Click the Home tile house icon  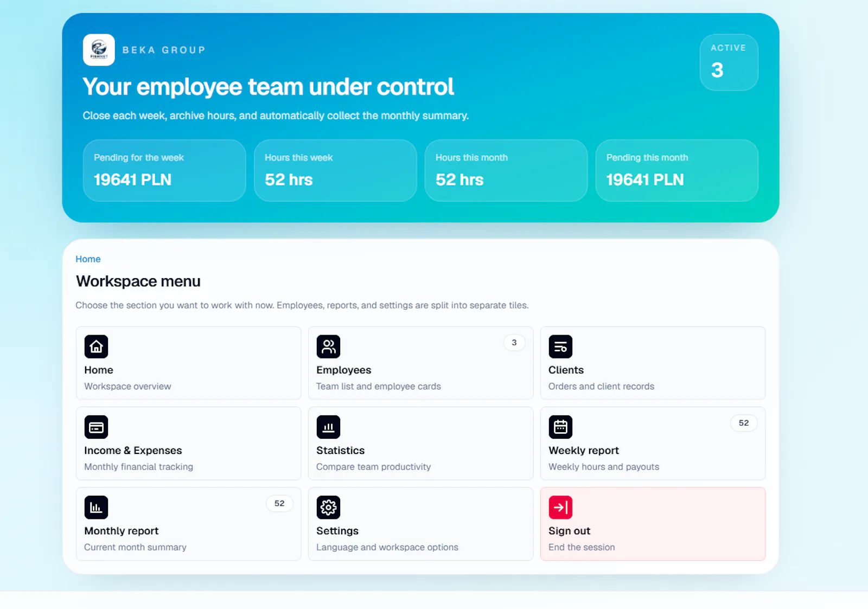[x=96, y=347]
